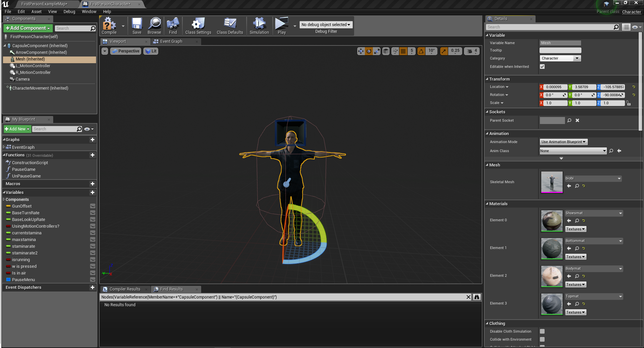Viewport: 644px width, 348px height.
Task: Switch to the Event Graph tab
Action: (x=171, y=41)
